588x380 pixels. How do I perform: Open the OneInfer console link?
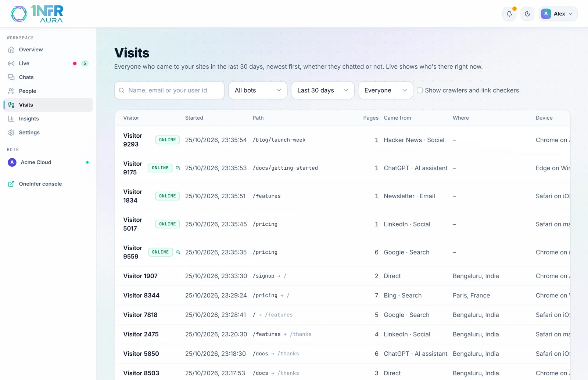coord(48,184)
